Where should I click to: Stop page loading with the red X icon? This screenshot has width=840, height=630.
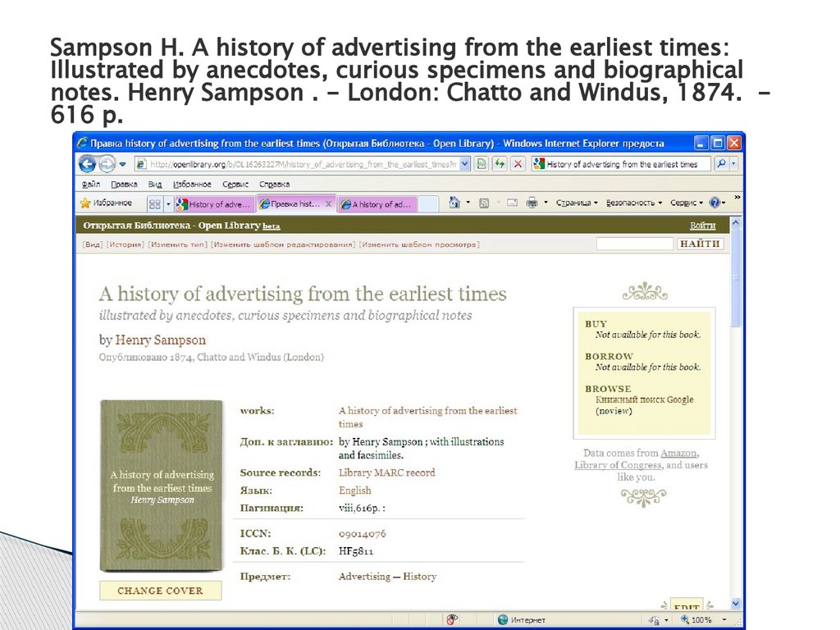click(x=517, y=165)
